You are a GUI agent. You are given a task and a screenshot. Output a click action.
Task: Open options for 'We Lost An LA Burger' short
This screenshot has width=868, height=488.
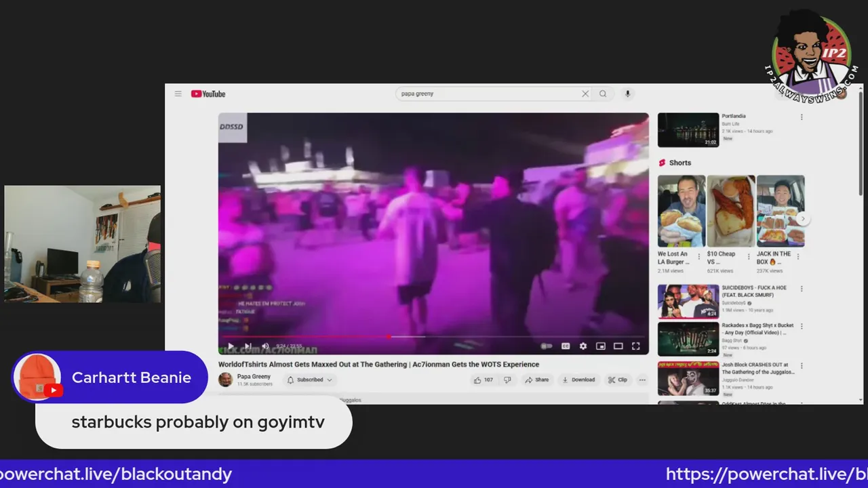(699, 257)
